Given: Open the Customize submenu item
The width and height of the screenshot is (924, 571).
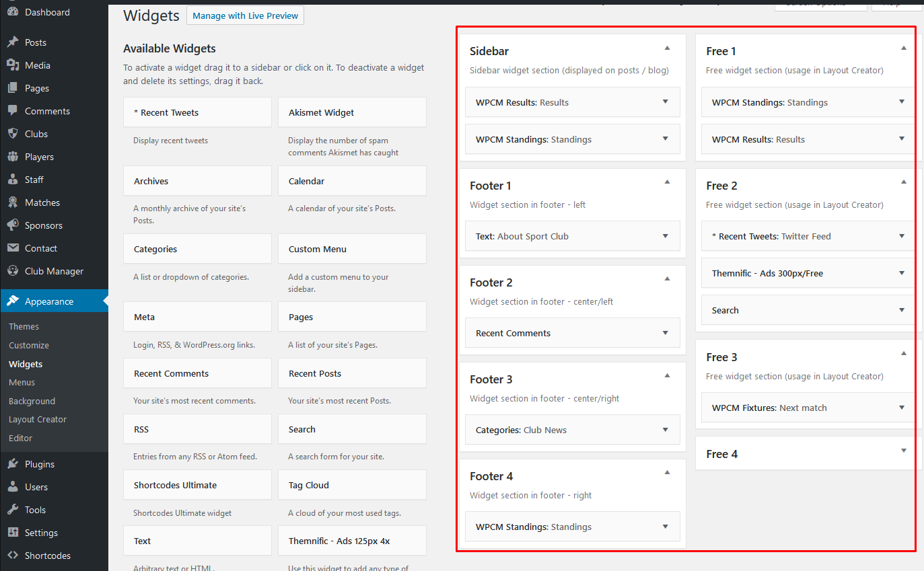Looking at the screenshot, I should pos(29,345).
